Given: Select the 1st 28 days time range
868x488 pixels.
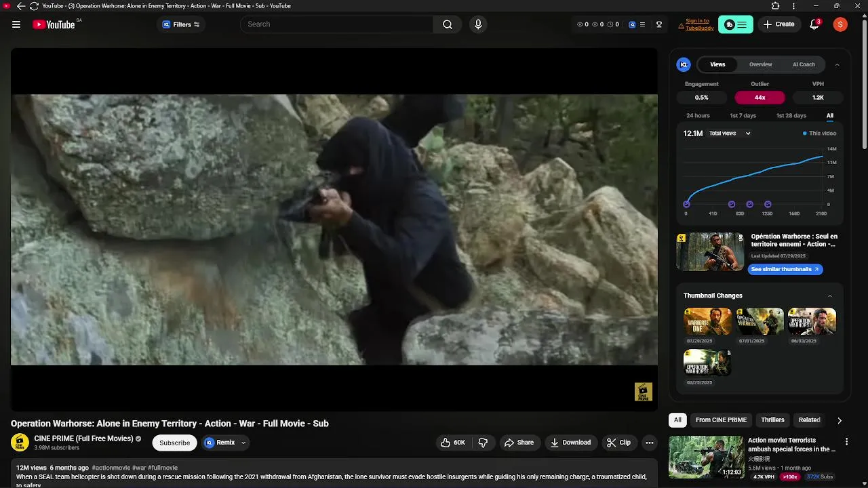Looking at the screenshot, I should click(x=791, y=116).
